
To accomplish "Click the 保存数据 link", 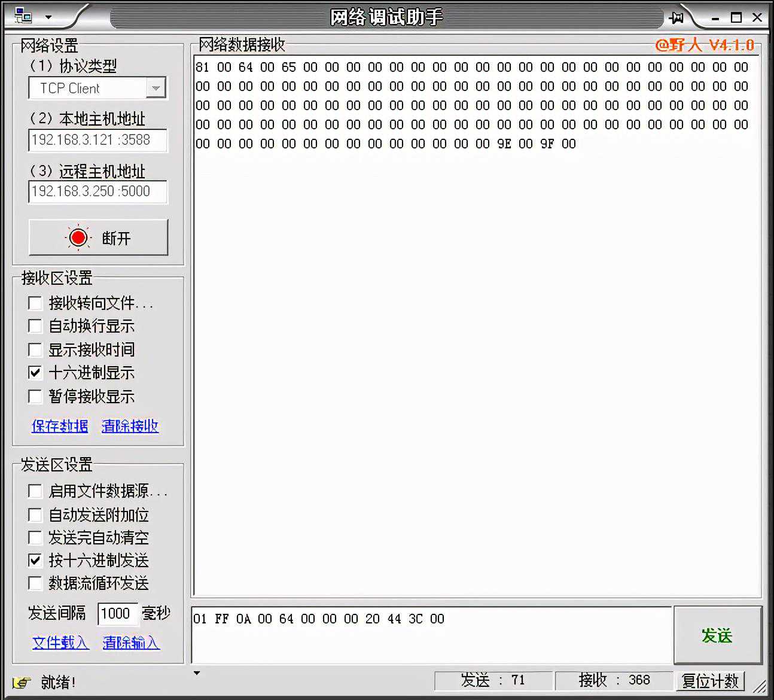I will click(60, 426).
